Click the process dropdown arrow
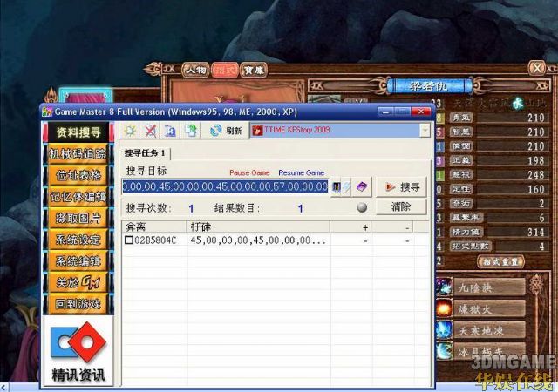This screenshot has height=392, width=558. point(425,131)
